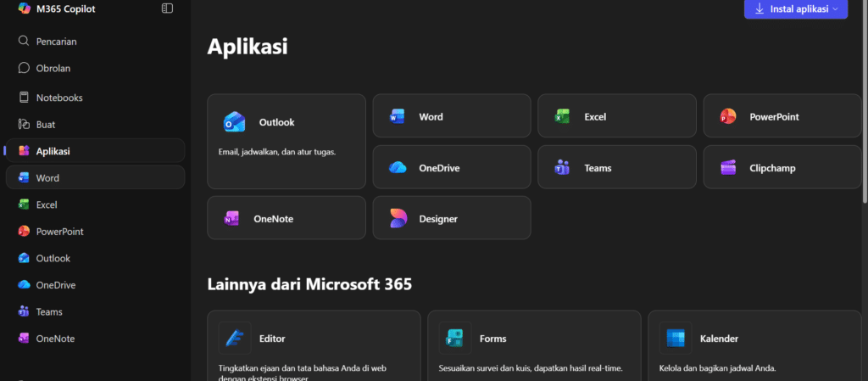Screen dimensions: 868x381
Task: Click the Buat icon in sidebar
Action: click(23, 124)
